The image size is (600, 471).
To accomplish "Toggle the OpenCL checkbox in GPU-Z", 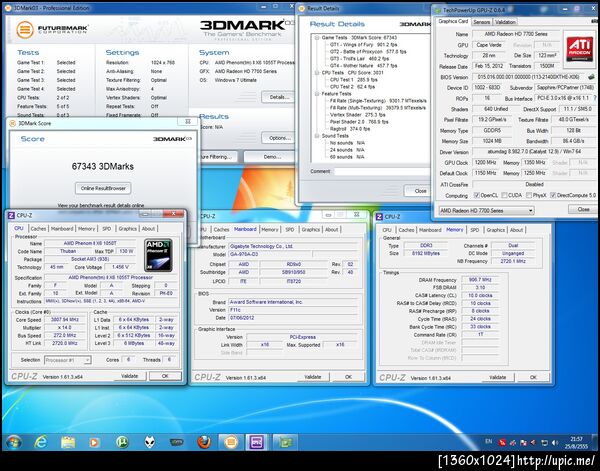I will click(x=476, y=195).
